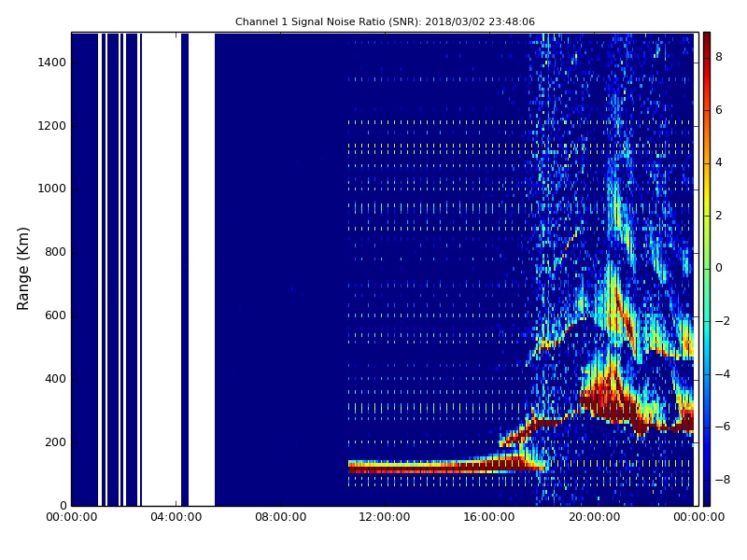
Task: Click the 600 range tick label
Action: click(x=55, y=315)
